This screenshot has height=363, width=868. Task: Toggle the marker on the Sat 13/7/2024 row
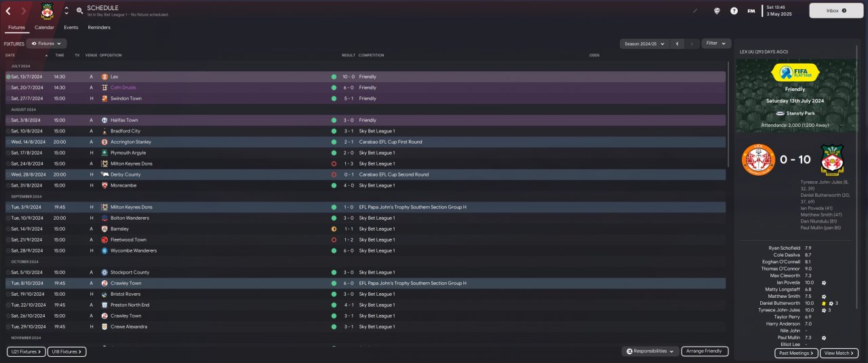point(8,77)
